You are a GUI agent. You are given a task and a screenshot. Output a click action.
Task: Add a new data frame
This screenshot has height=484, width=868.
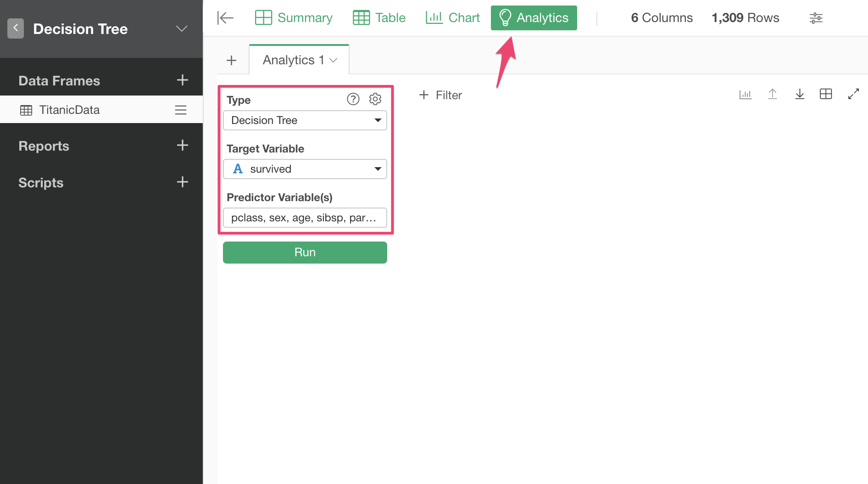(182, 80)
